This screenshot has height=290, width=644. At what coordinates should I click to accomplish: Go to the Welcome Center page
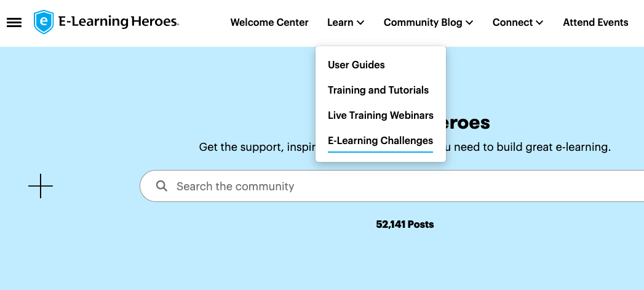pos(269,23)
